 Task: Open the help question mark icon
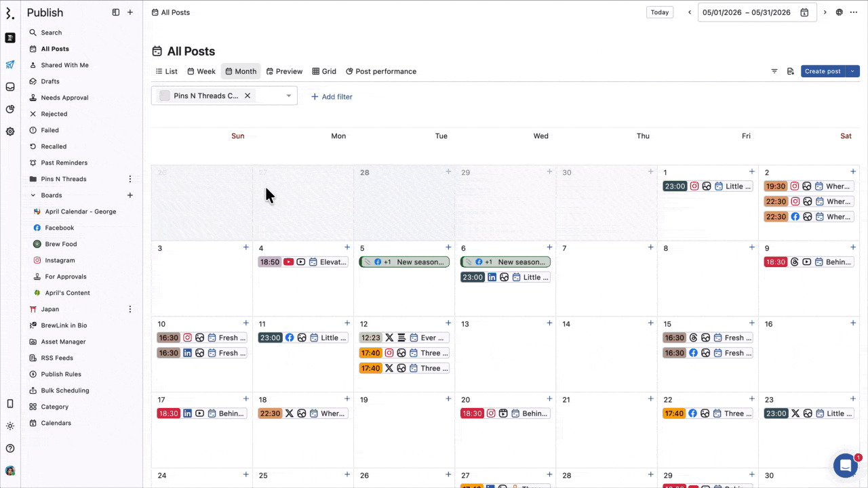pos(10,448)
